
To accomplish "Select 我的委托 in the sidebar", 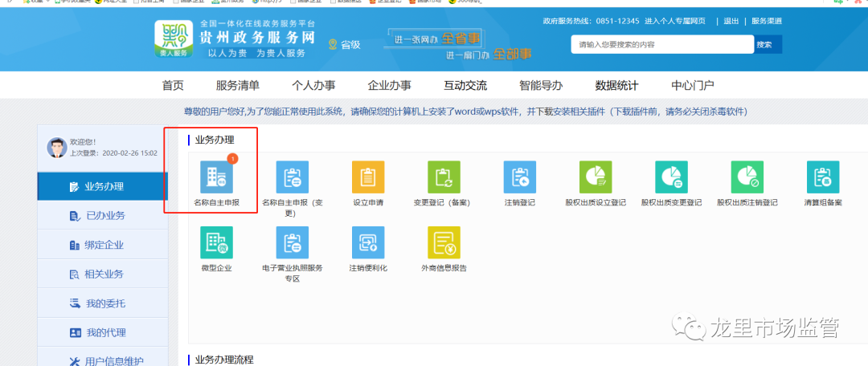I will click(x=103, y=303).
